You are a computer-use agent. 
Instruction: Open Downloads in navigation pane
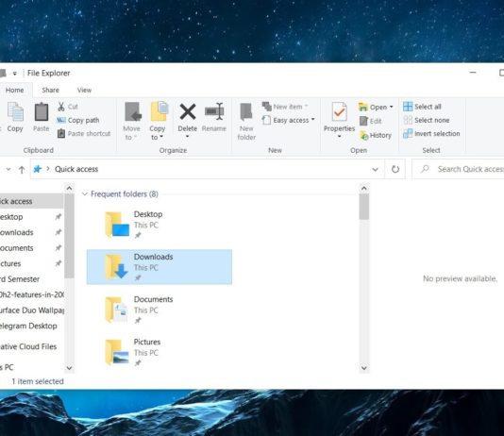click(31, 232)
